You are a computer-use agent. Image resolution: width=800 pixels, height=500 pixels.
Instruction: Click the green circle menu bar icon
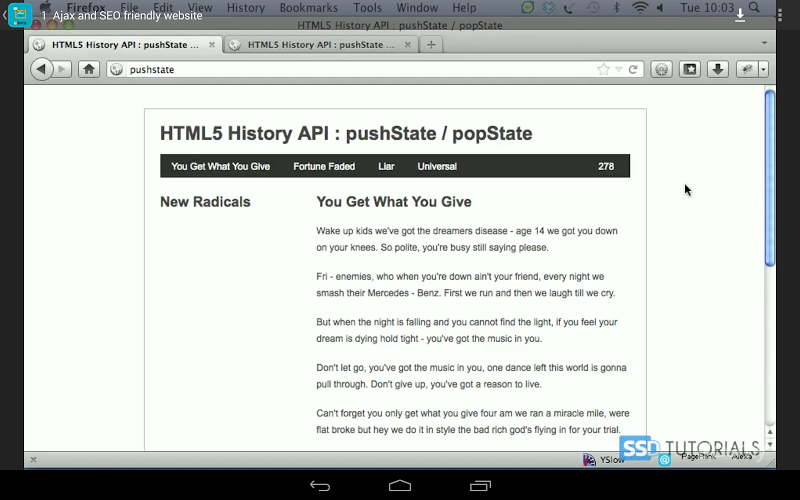(x=528, y=8)
